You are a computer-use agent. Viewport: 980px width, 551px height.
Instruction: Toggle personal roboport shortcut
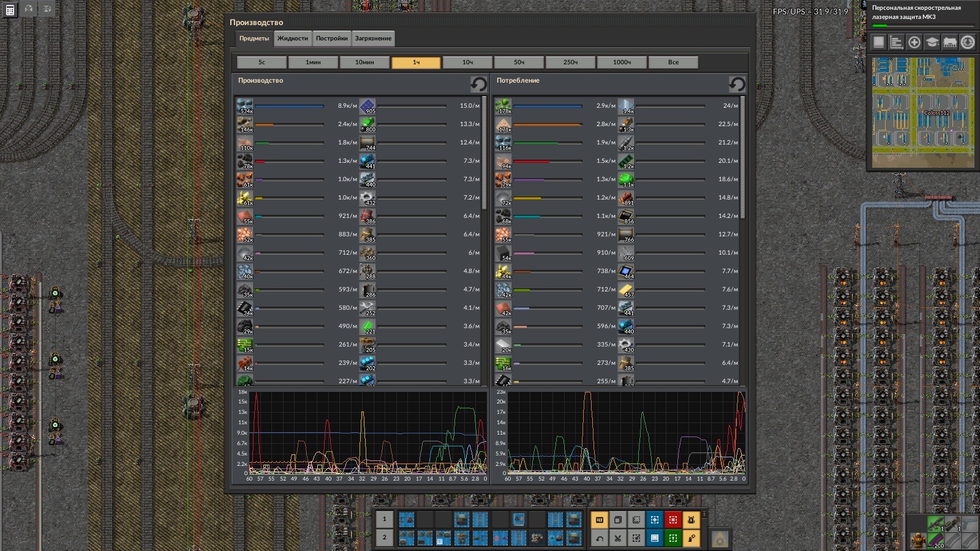tap(691, 520)
